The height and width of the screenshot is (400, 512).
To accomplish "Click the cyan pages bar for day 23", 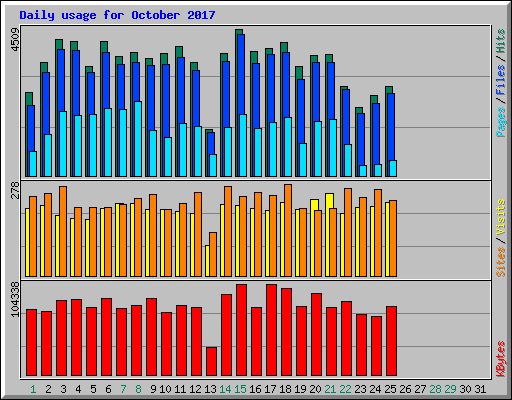I will point(363,171).
